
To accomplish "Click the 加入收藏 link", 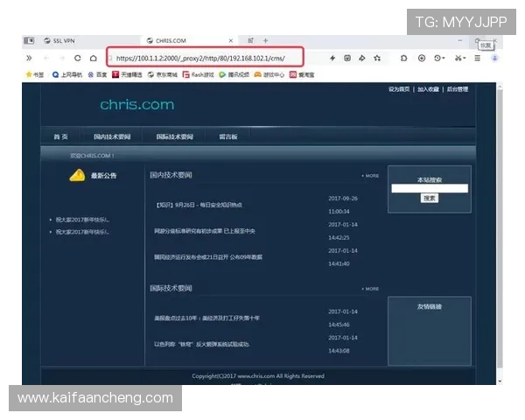I will 428,89.
